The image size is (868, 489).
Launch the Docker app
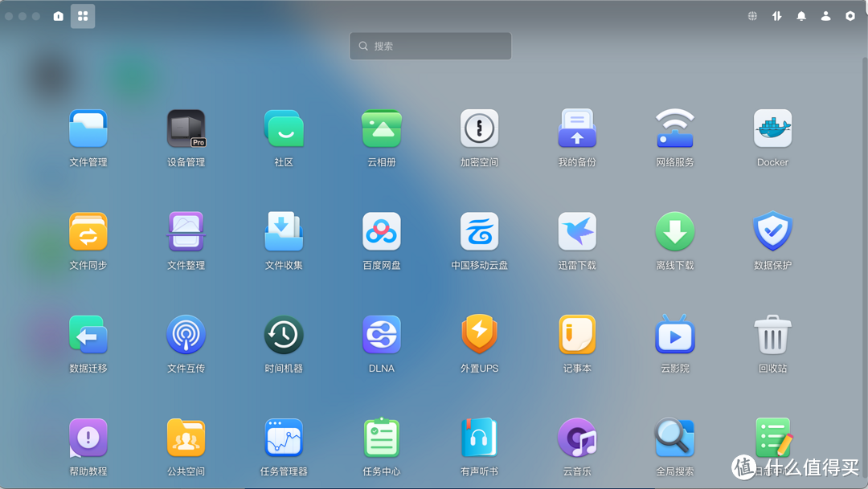coord(773,129)
